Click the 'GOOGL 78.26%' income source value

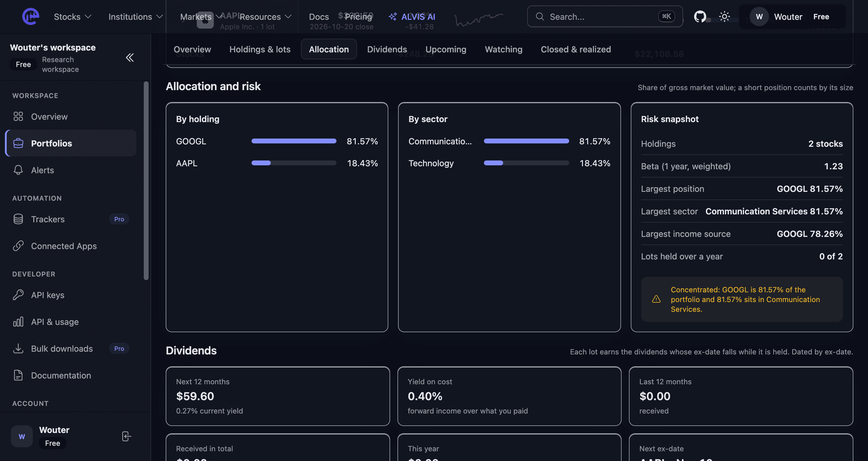coord(810,234)
